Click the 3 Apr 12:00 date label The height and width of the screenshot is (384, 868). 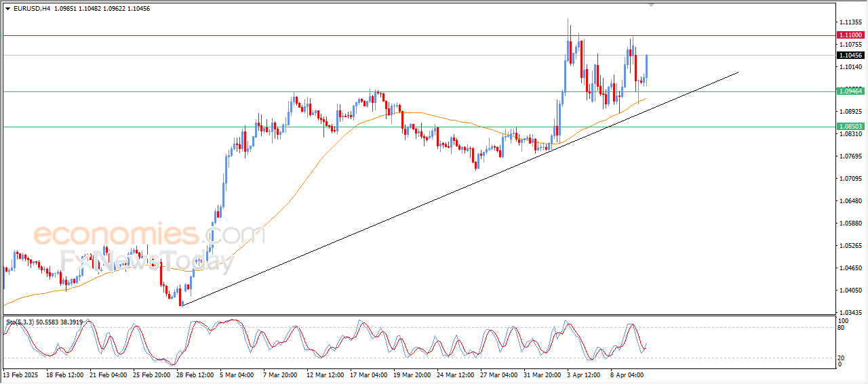tap(585, 375)
